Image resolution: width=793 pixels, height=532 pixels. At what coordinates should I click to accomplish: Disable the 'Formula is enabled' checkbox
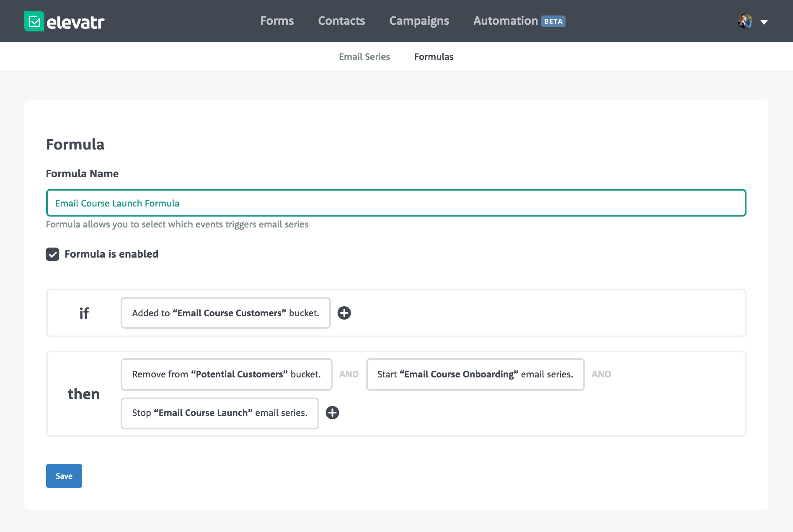pos(52,254)
